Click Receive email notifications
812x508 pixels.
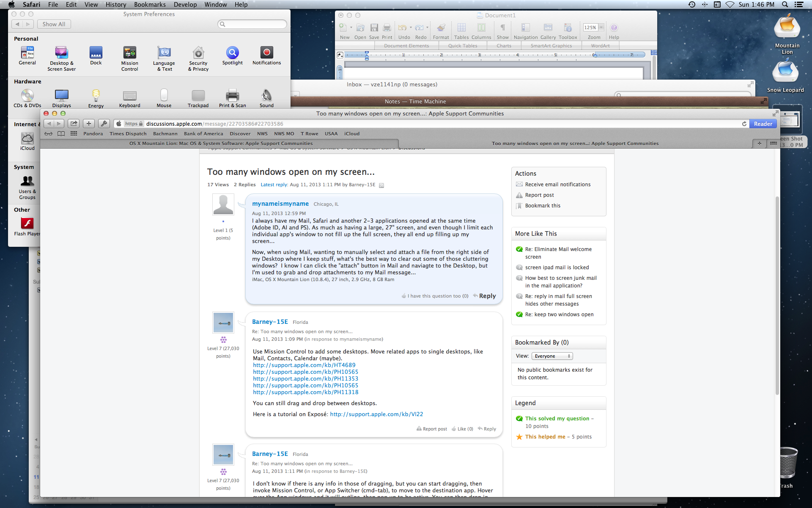[557, 185]
